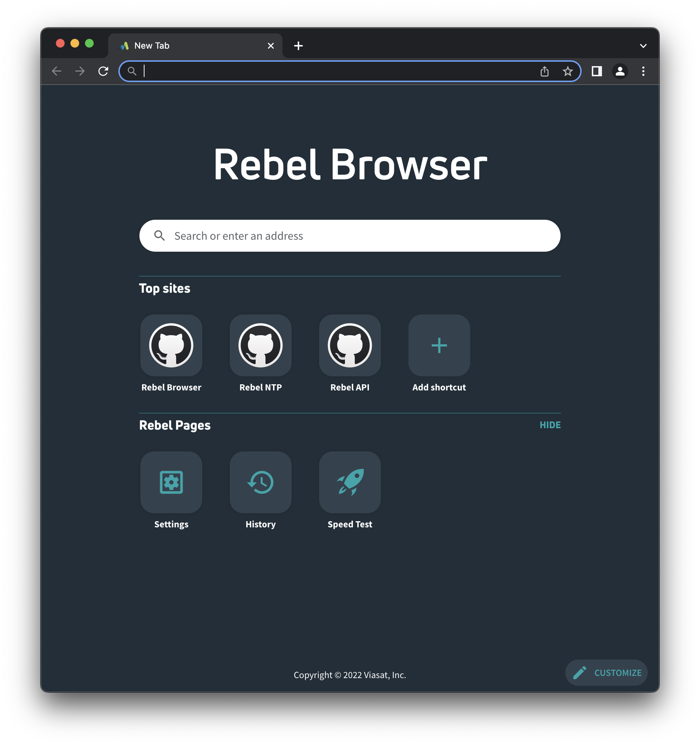Image resolution: width=700 pixels, height=746 pixels.
Task: Open the share options
Action: click(x=544, y=71)
